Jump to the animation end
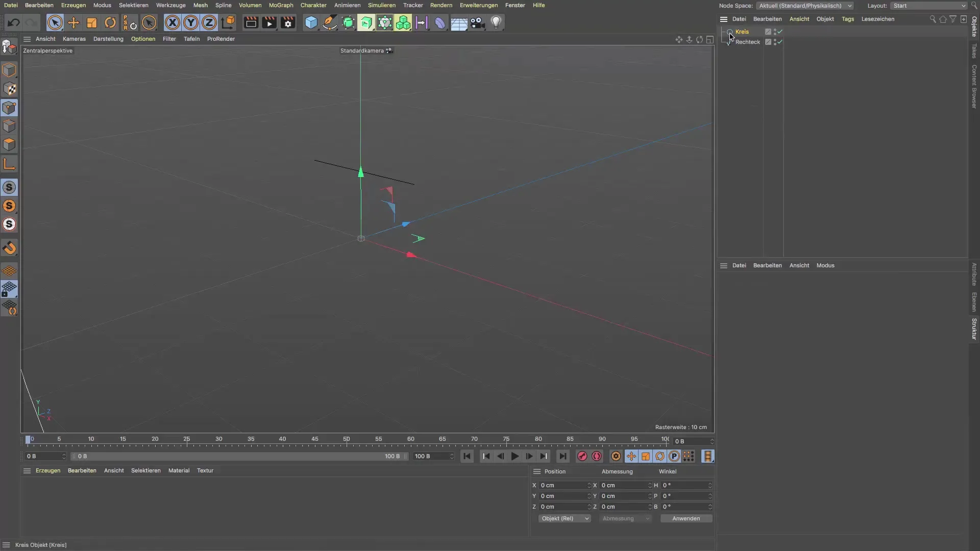The image size is (980, 551). (x=562, y=456)
